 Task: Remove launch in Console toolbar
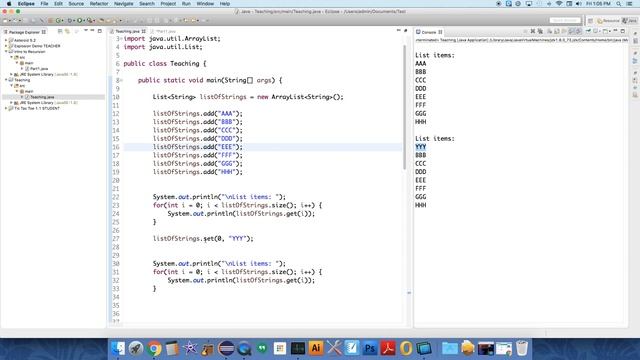(x=533, y=31)
